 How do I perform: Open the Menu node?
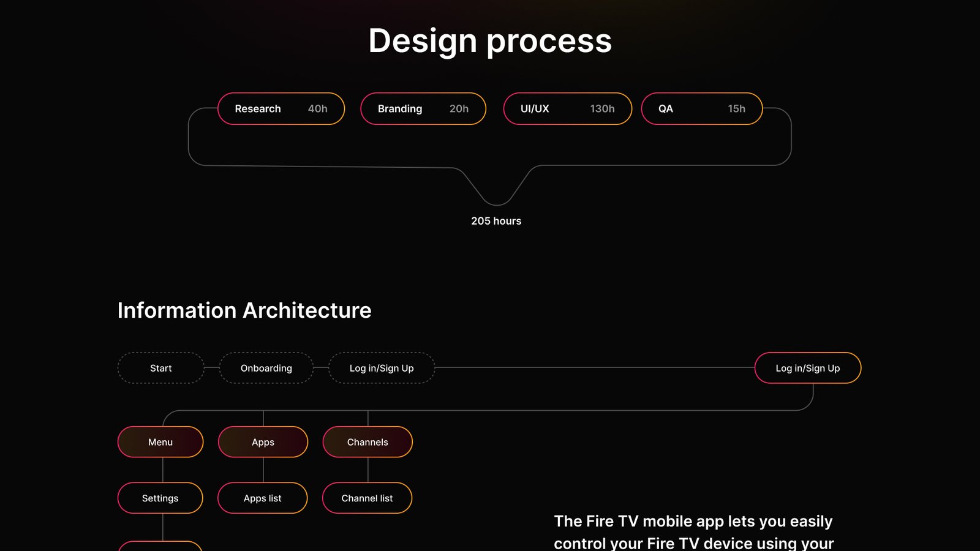pyautogui.click(x=160, y=442)
